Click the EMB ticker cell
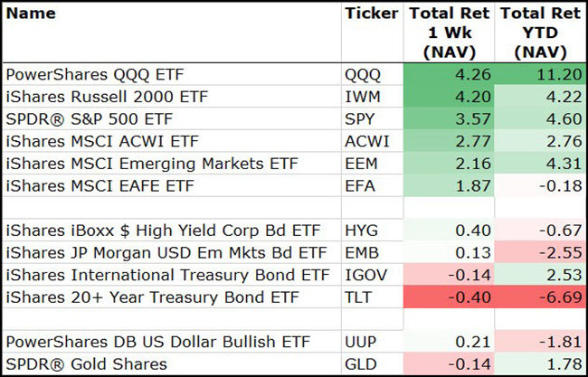Image resolution: width=588 pixels, height=377 pixels. pos(362,253)
